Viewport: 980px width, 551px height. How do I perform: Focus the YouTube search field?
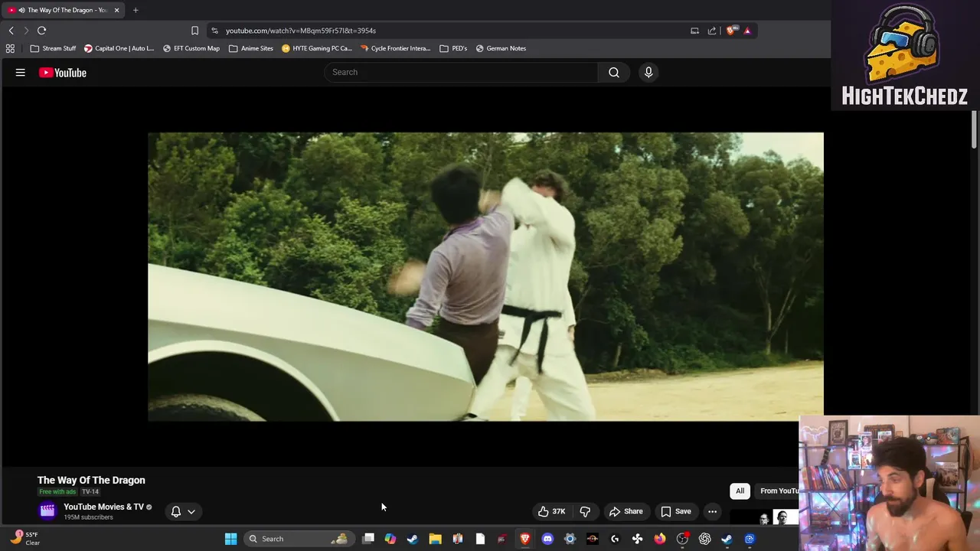[x=461, y=72]
